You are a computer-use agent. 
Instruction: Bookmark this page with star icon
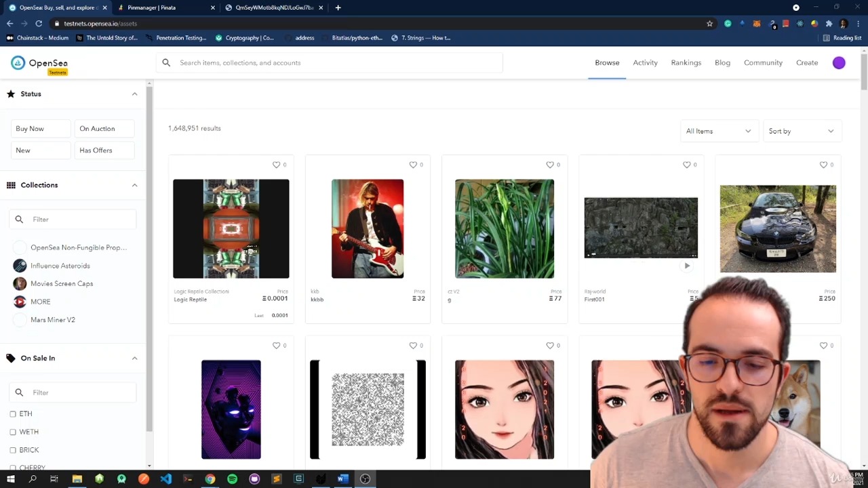pos(709,24)
